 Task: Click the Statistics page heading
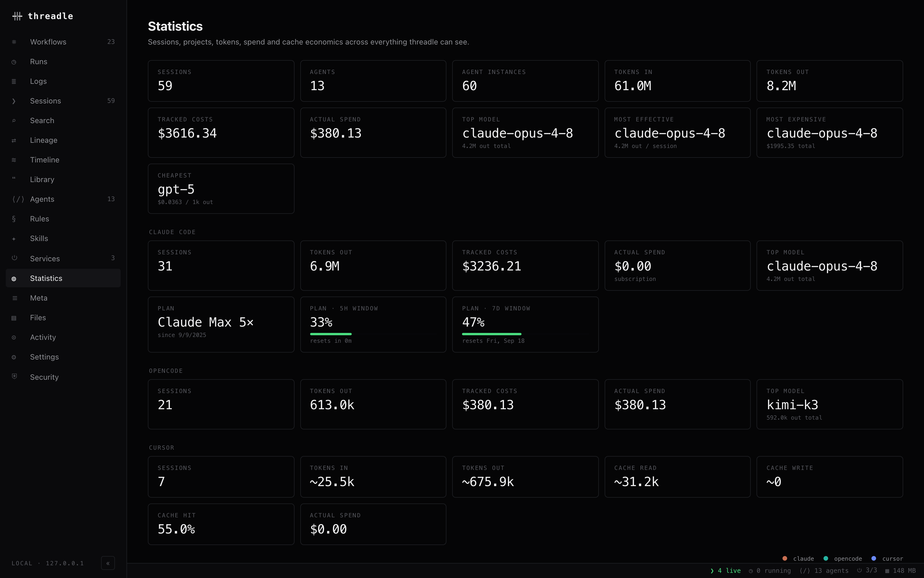175,26
